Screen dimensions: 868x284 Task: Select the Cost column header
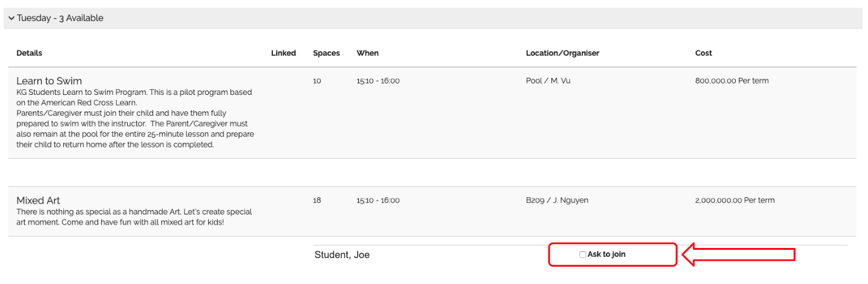(x=703, y=53)
